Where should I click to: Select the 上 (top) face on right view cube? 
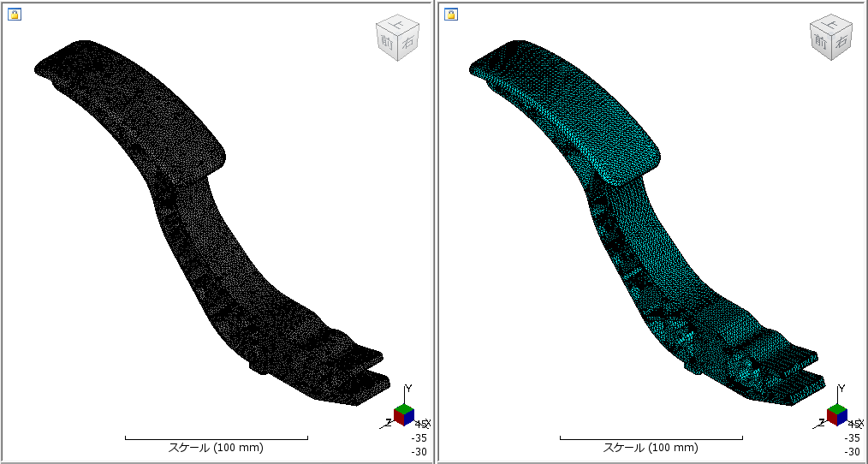833,23
